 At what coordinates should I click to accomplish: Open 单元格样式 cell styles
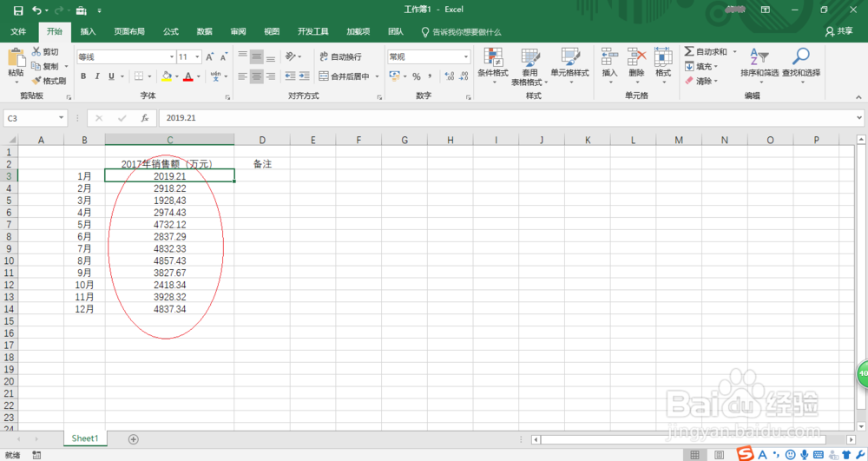click(x=569, y=65)
